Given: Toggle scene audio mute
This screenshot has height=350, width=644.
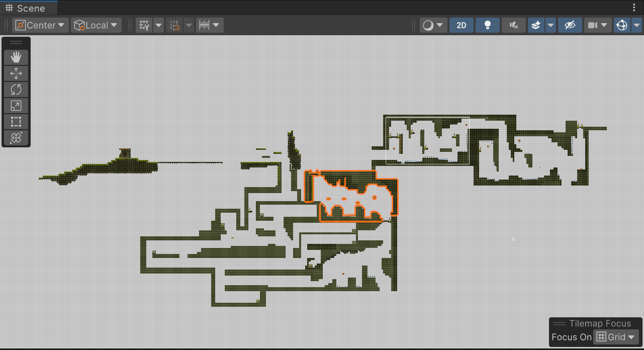Looking at the screenshot, I should coord(514,25).
